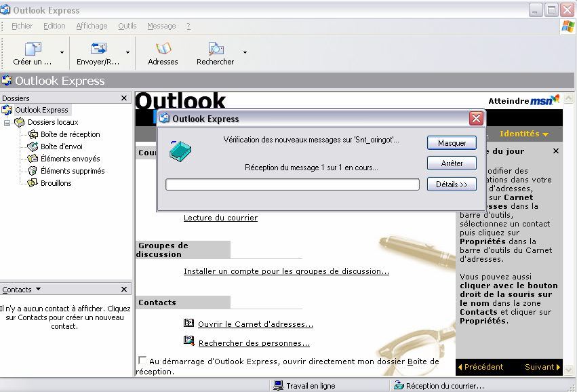Click scrollbar up arrow in main pane

[x=569, y=98]
